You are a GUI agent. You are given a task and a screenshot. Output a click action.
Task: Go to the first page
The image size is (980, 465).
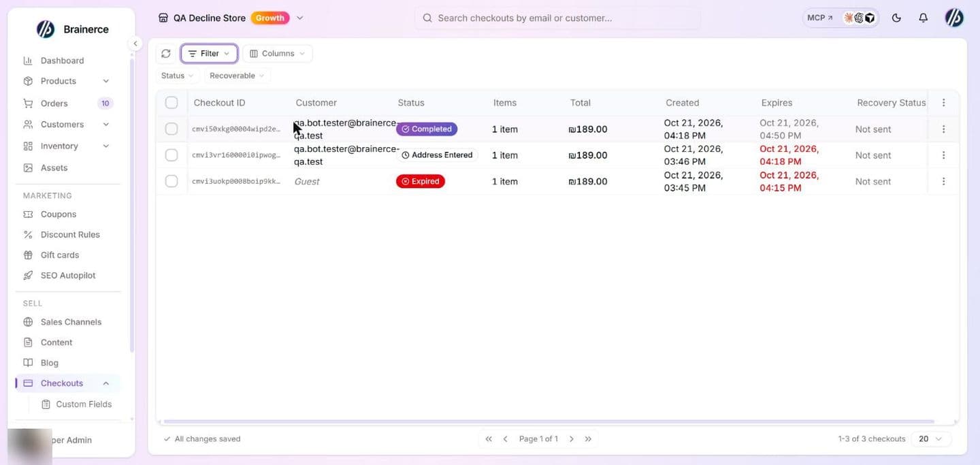[489, 439]
